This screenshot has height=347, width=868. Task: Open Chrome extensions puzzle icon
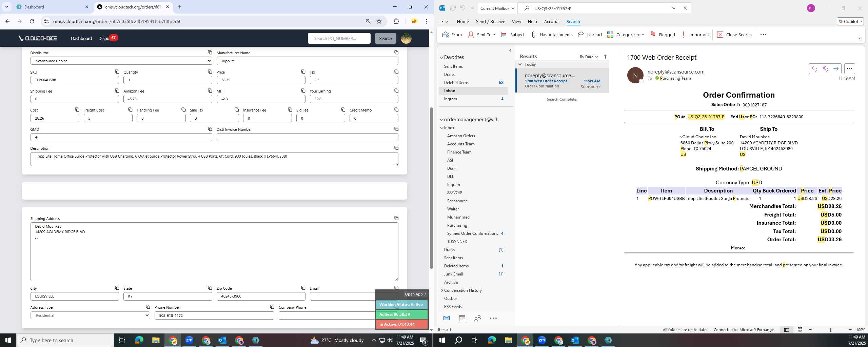(x=396, y=21)
